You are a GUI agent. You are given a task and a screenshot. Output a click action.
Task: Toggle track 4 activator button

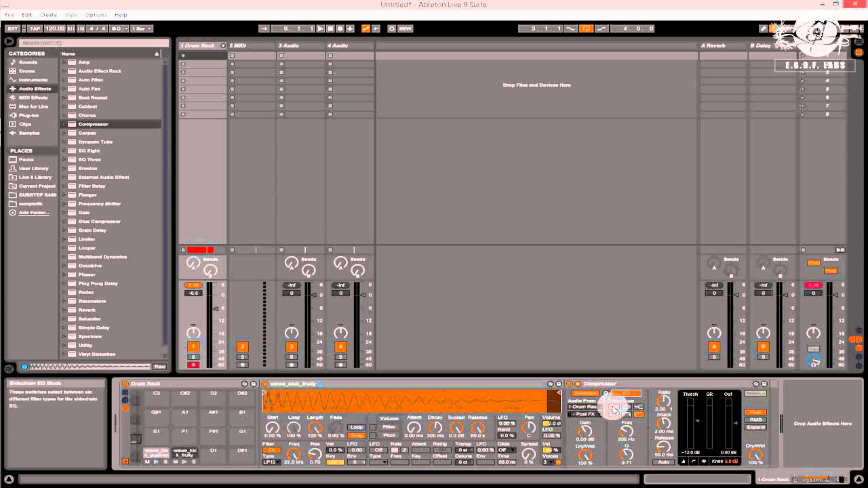pos(340,346)
